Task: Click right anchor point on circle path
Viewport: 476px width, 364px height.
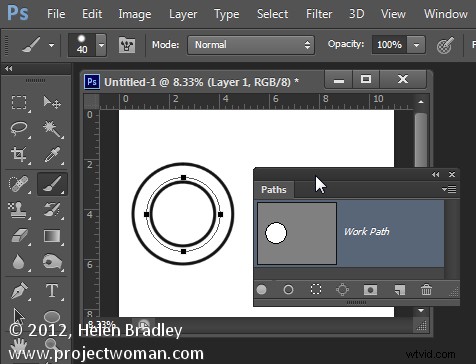Action: (x=220, y=214)
